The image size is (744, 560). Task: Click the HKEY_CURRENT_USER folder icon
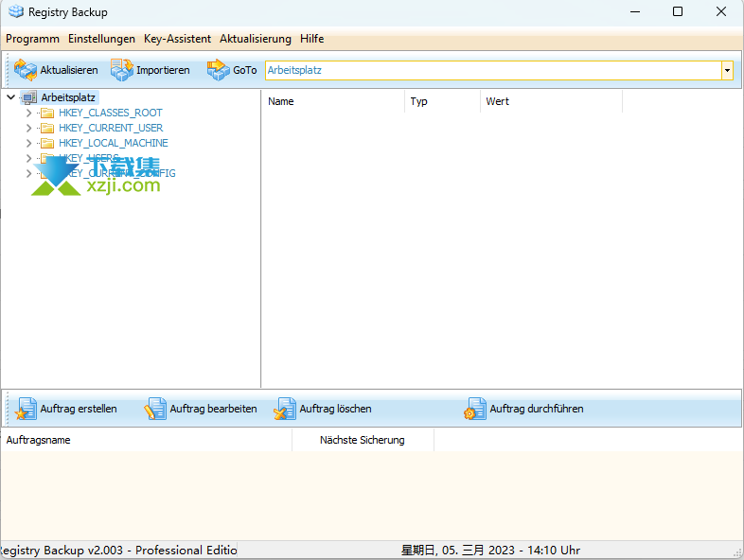47,128
